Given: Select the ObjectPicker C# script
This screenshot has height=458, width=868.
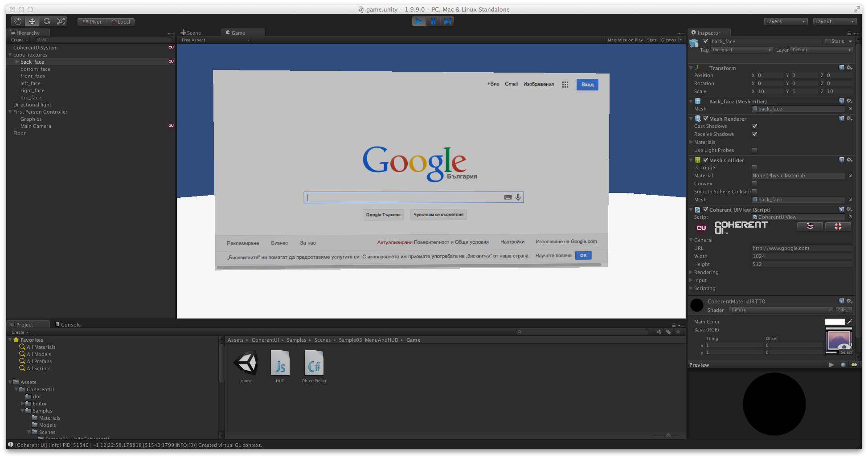Looking at the screenshot, I should (x=314, y=363).
